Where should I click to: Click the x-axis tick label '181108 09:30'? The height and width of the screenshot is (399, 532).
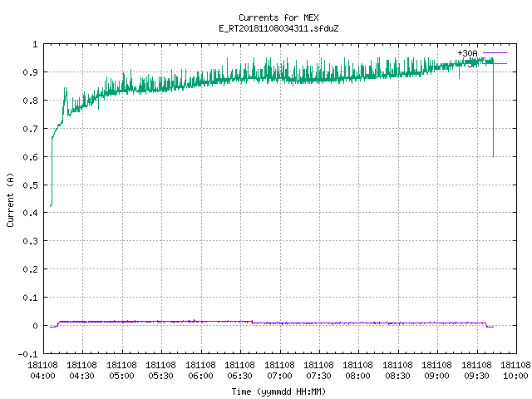(x=476, y=371)
